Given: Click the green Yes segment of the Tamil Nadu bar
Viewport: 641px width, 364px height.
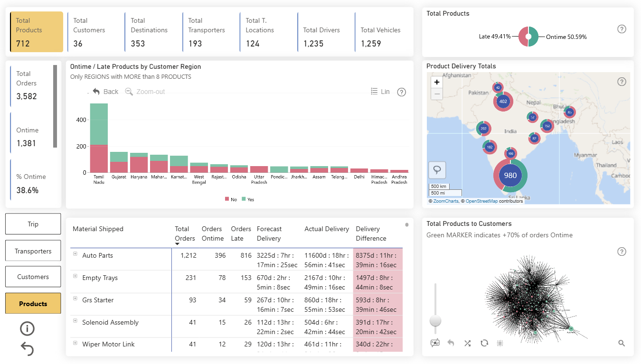Looking at the screenshot, I should click(x=99, y=124).
